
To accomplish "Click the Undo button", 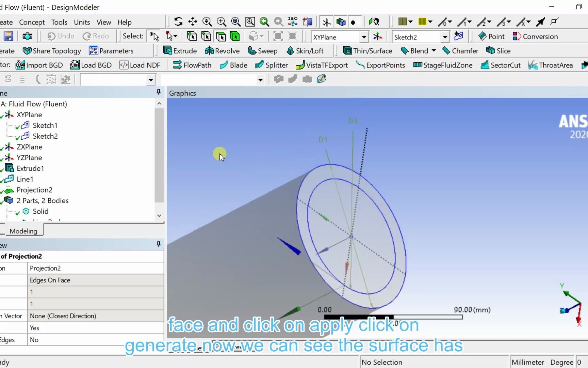I will [x=61, y=36].
